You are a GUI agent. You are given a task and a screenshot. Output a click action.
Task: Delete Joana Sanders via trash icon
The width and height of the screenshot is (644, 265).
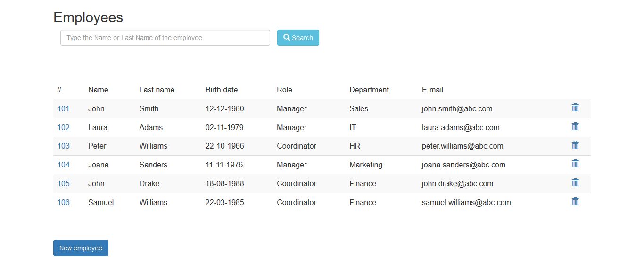point(575,164)
